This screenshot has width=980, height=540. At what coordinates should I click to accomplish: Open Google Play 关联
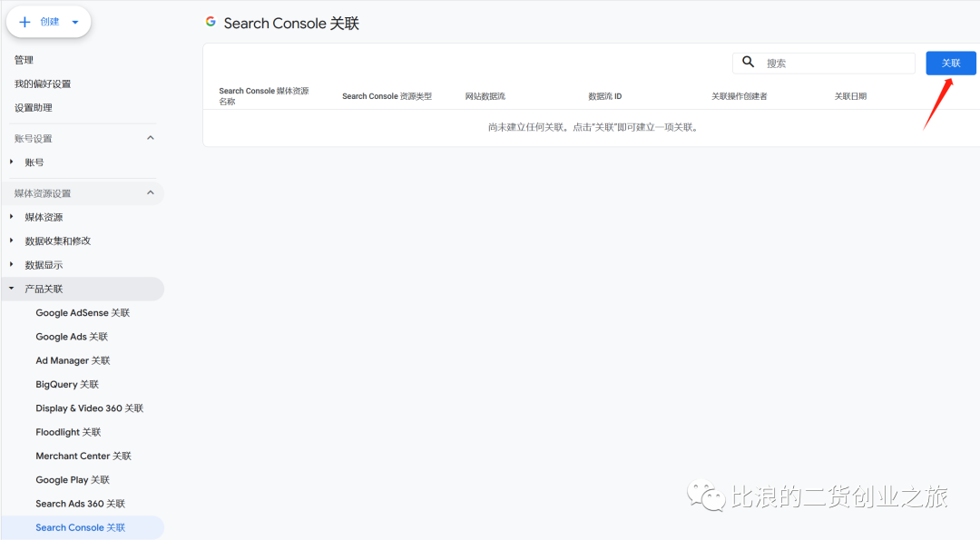click(73, 479)
